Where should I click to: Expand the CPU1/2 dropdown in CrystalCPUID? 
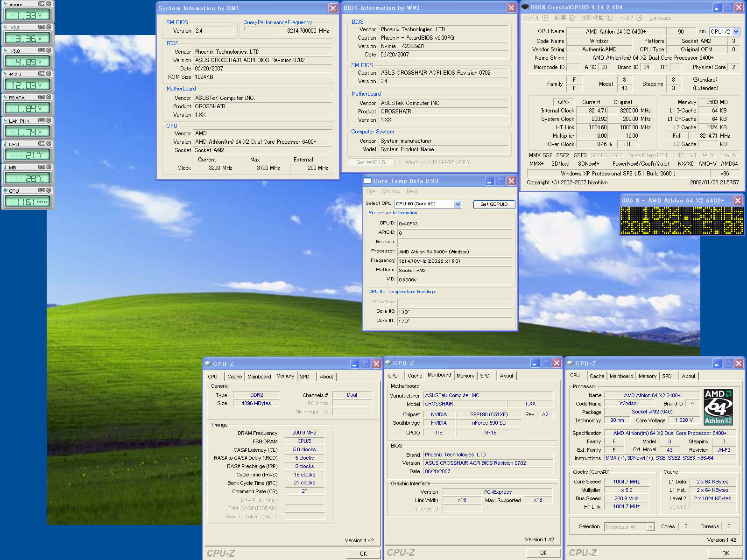point(736,32)
